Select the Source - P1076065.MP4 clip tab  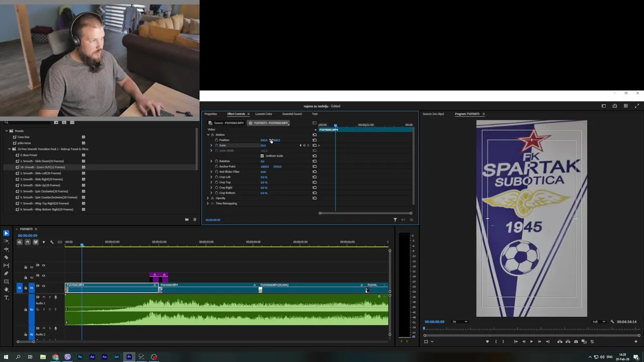pos(226,123)
